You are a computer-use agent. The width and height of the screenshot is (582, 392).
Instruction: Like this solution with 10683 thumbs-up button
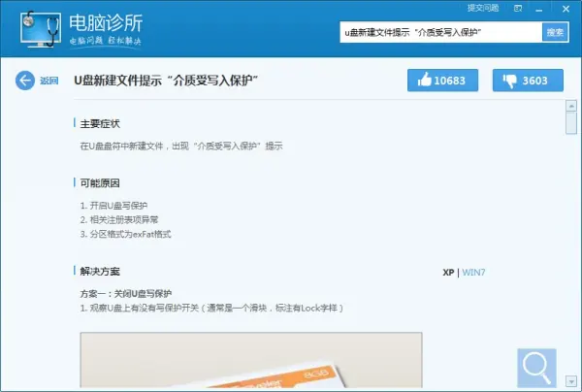[x=442, y=81]
